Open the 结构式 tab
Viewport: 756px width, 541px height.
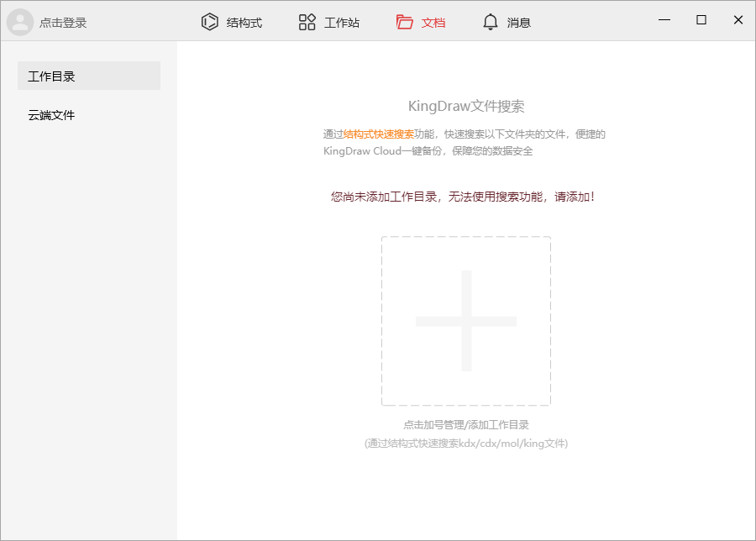pyautogui.click(x=244, y=23)
